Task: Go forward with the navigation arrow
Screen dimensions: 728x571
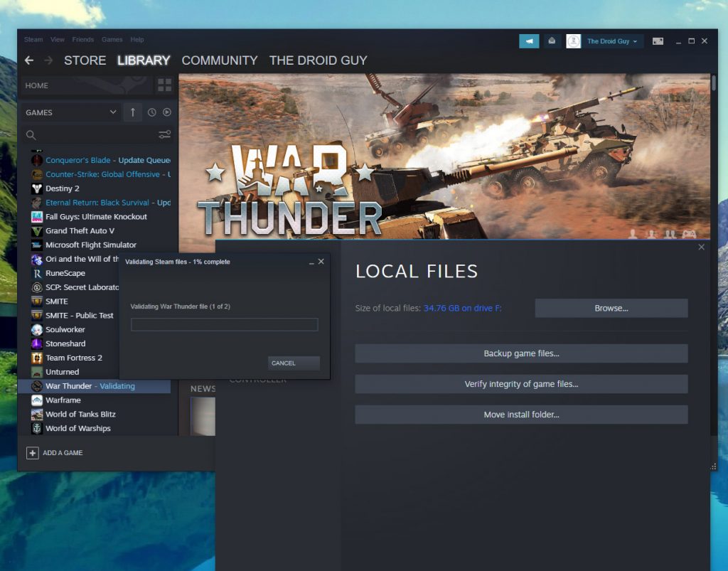Action: [48, 60]
